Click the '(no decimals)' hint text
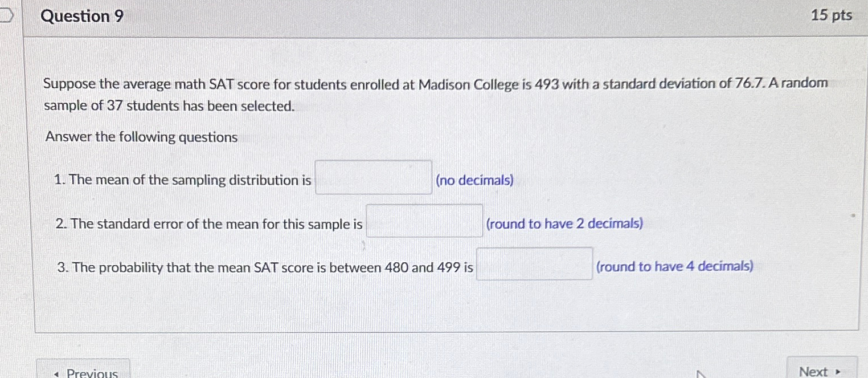Image resolution: width=868 pixels, height=378 pixels. click(474, 181)
